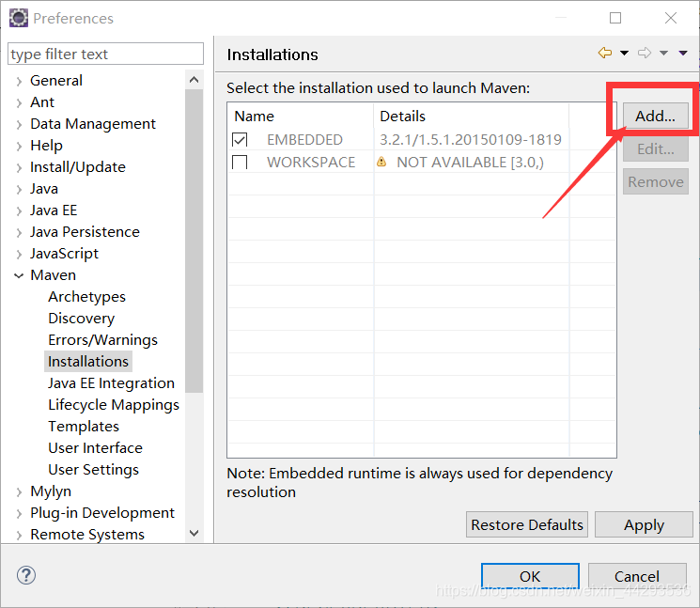Confirm with the OK button
Image resolution: width=700 pixels, height=608 pixels.
coord(530,576)
